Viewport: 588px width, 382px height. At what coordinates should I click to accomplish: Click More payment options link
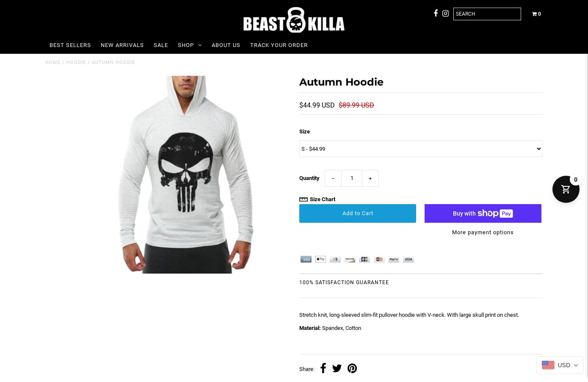click(x=483, y=233)
